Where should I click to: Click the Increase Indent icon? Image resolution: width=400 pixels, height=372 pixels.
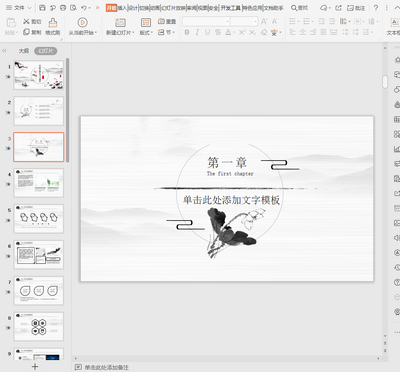(x=332, y=22)
